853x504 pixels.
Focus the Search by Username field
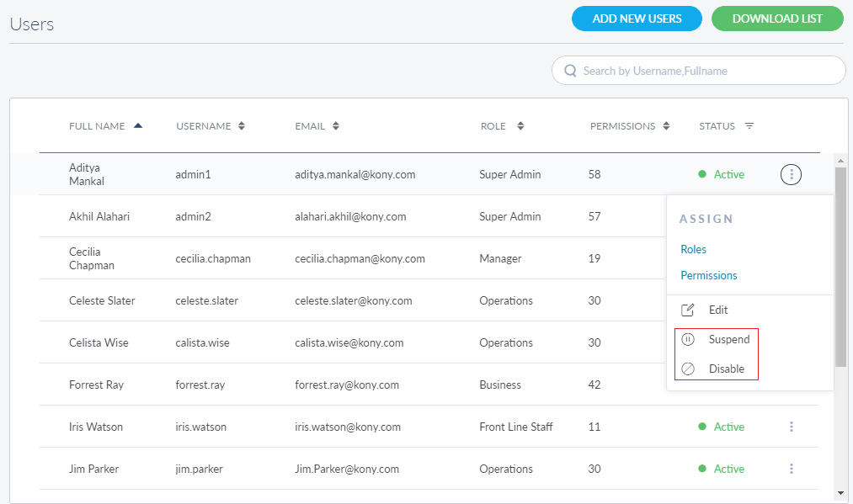[707, 71]
